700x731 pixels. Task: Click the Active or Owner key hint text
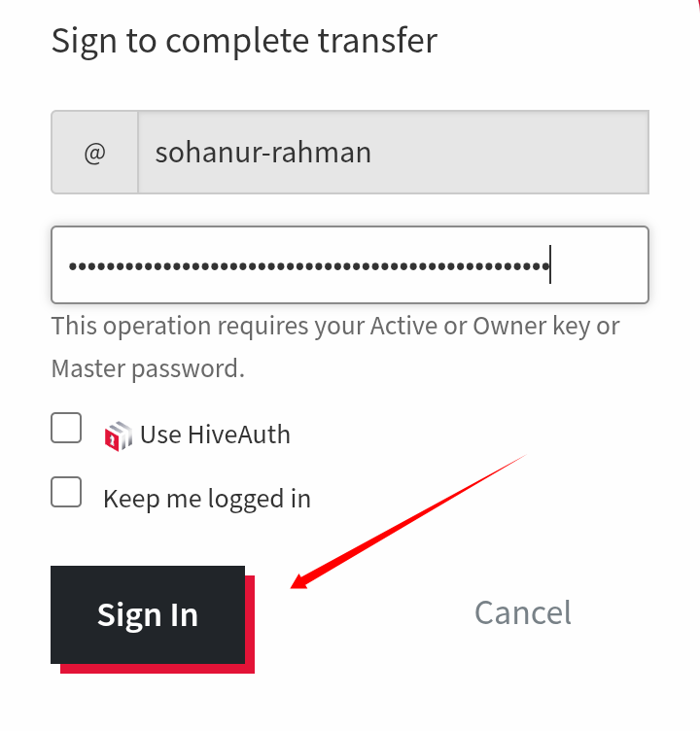(x=335, y=326)
